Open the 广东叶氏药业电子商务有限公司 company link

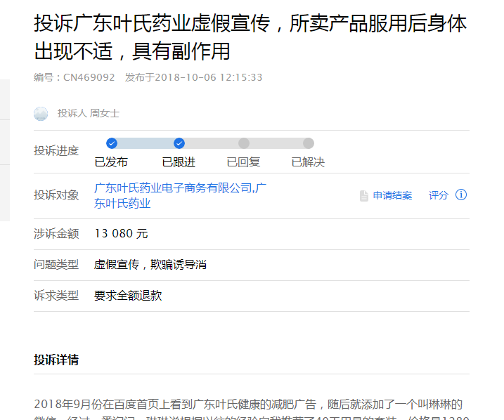pos(174,188)
